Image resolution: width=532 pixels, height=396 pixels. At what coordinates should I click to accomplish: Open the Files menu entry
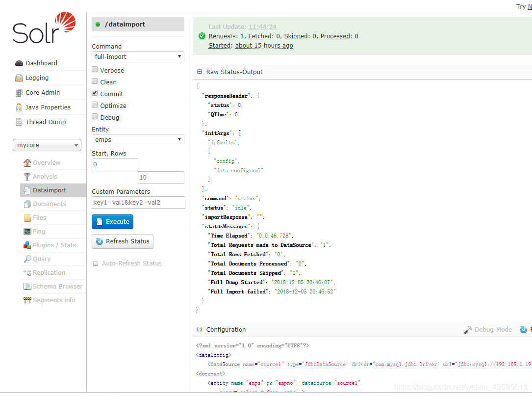(39, 218)
